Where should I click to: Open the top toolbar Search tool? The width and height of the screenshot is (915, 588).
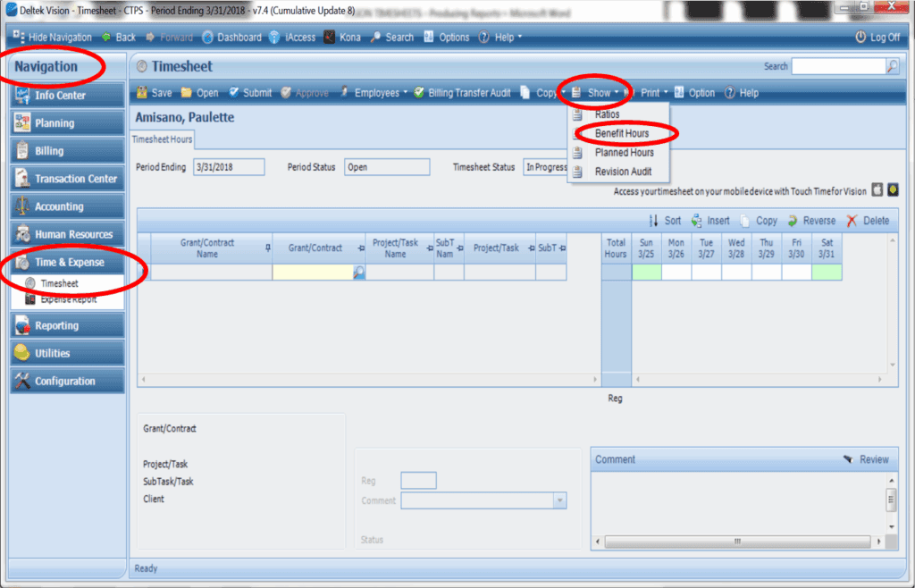tap(392, 38)
